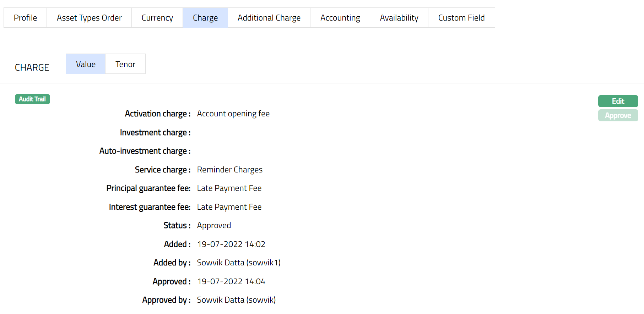Image resolution: width=644 pixels, height=314 pixels.
Task: Select the Value sub-tab
Action: [x=86, y=64]
